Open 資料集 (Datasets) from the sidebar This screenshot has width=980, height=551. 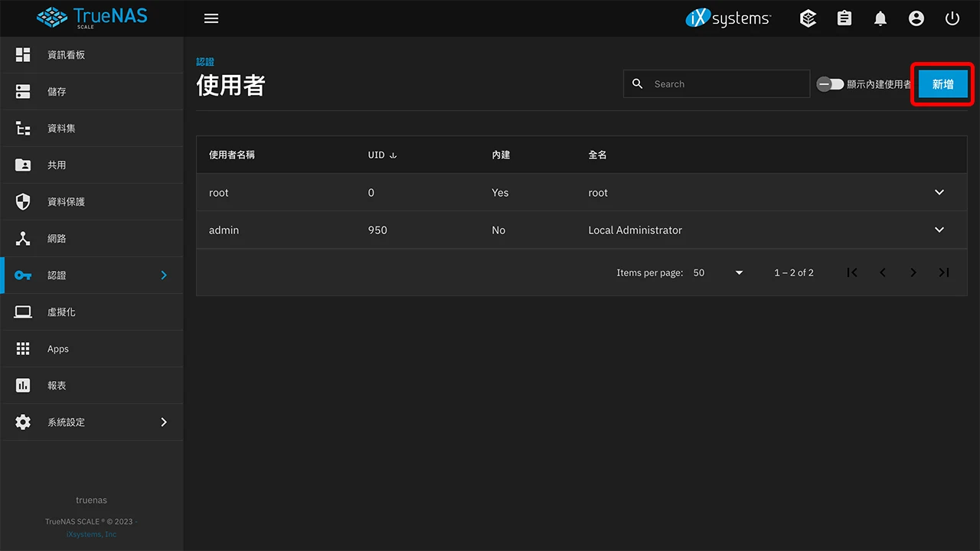[x=65, y=128]
